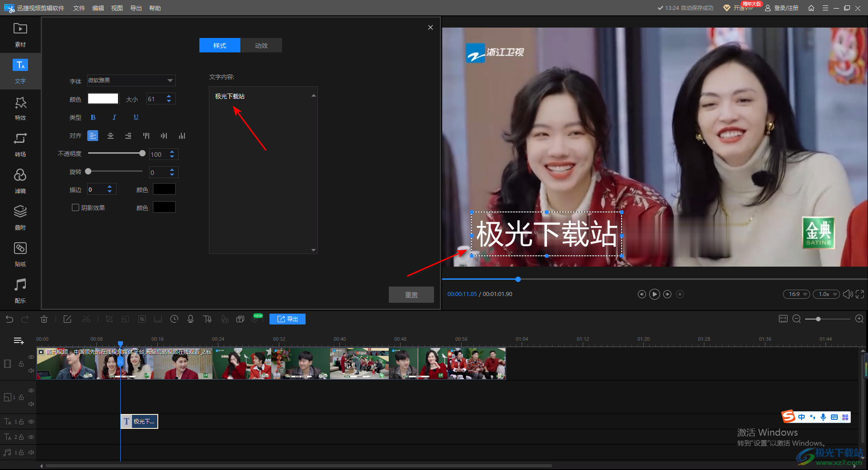Click the redo arrow icon
Viewport: 868px width, 470px height.
click(25, 319)
